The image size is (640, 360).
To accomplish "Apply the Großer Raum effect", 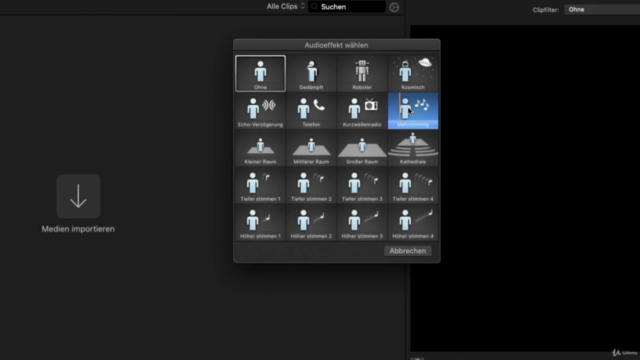I will point(362,148).
